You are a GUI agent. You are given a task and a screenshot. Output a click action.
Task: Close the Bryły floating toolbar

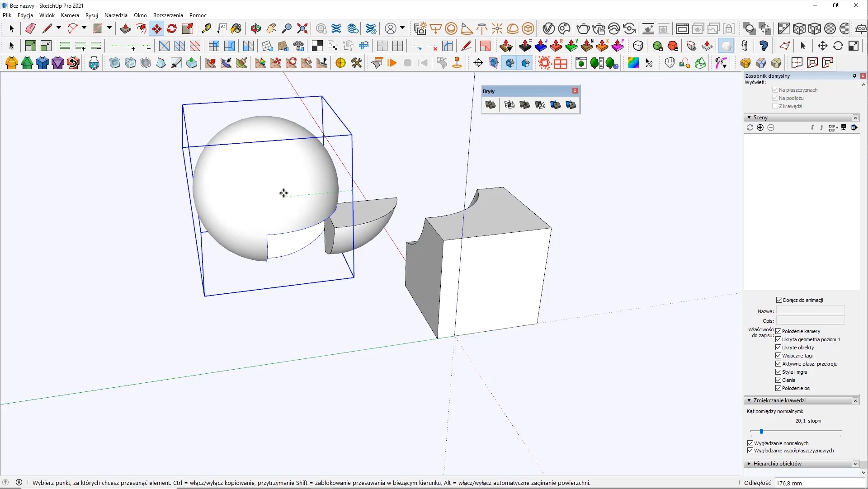tap(575, 91)
